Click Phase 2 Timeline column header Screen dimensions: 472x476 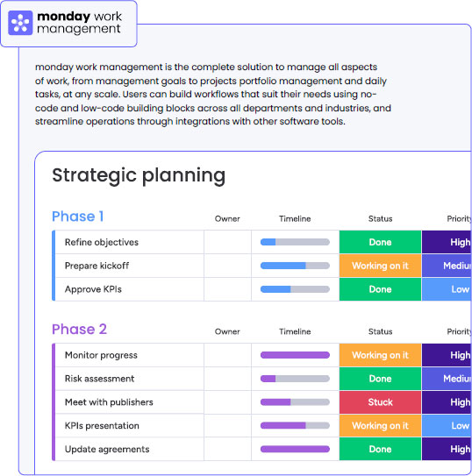[295, 331]
